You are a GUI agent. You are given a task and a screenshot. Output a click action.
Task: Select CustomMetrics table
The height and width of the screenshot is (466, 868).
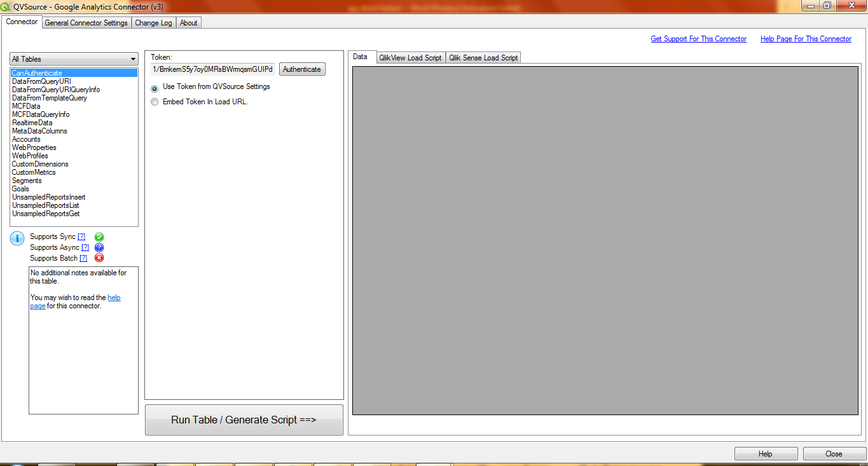[x=74, y=172]
